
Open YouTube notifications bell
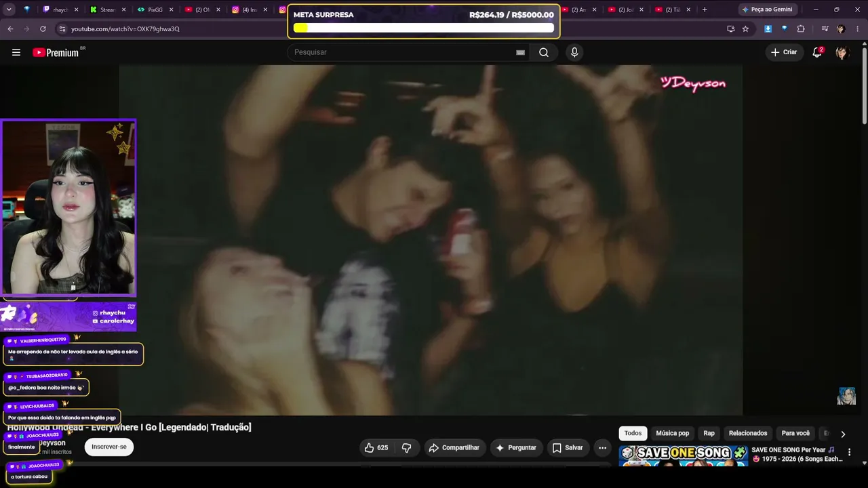click(817, 52)
